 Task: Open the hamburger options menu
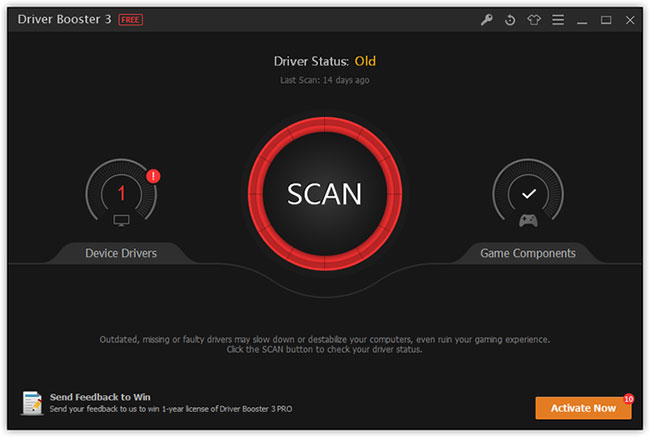558,19
